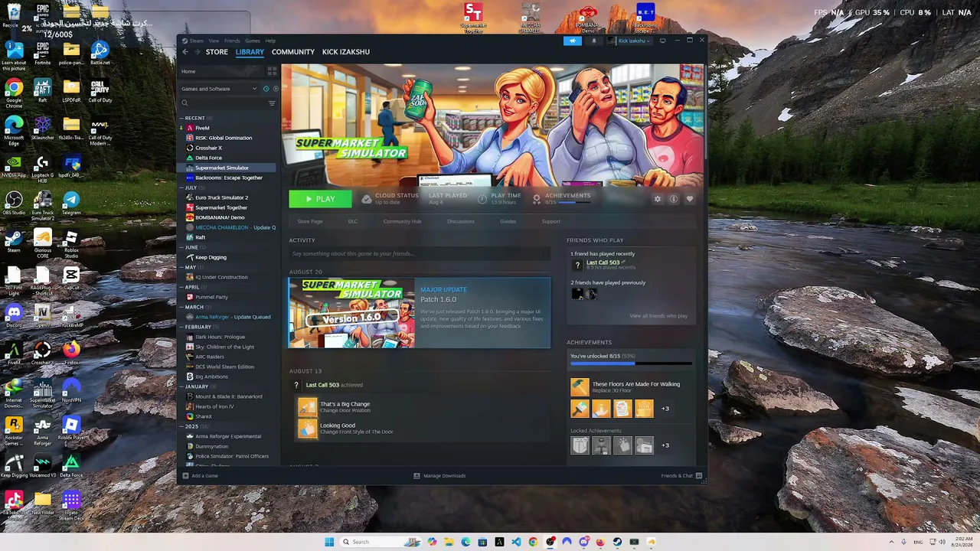Click View all friends who play
This screenshot has width=980, height=551.
pyautogui.click(x=658, y=316)
